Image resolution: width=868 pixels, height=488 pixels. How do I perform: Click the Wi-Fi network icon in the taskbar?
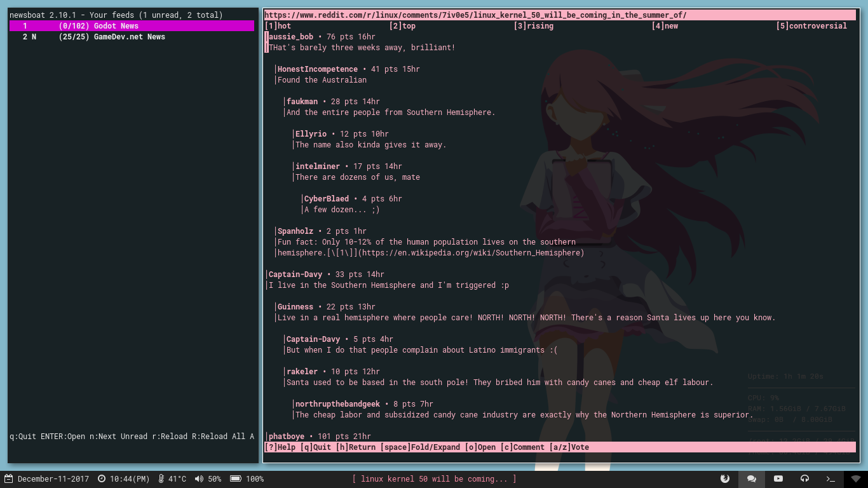[856, 478]
